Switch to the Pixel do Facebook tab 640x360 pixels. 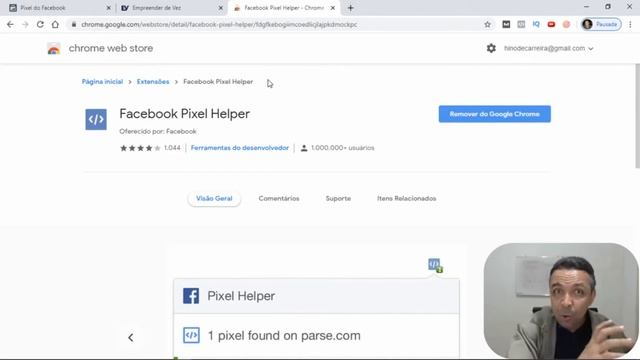[x=59, y=8]
